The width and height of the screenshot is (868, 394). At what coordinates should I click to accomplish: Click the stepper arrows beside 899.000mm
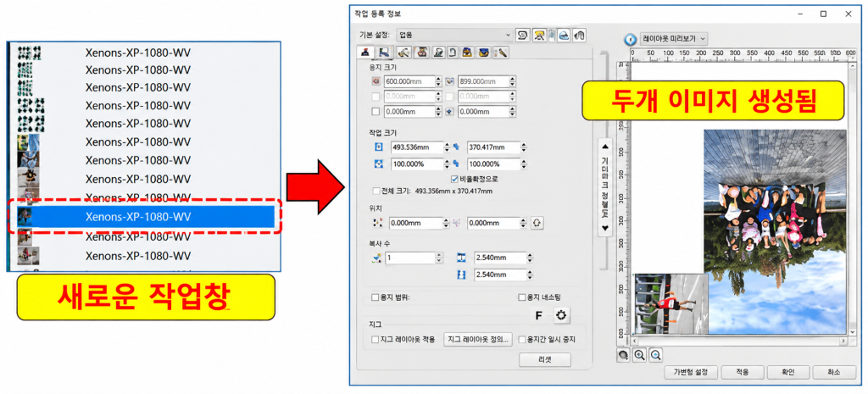coord(513,81)
